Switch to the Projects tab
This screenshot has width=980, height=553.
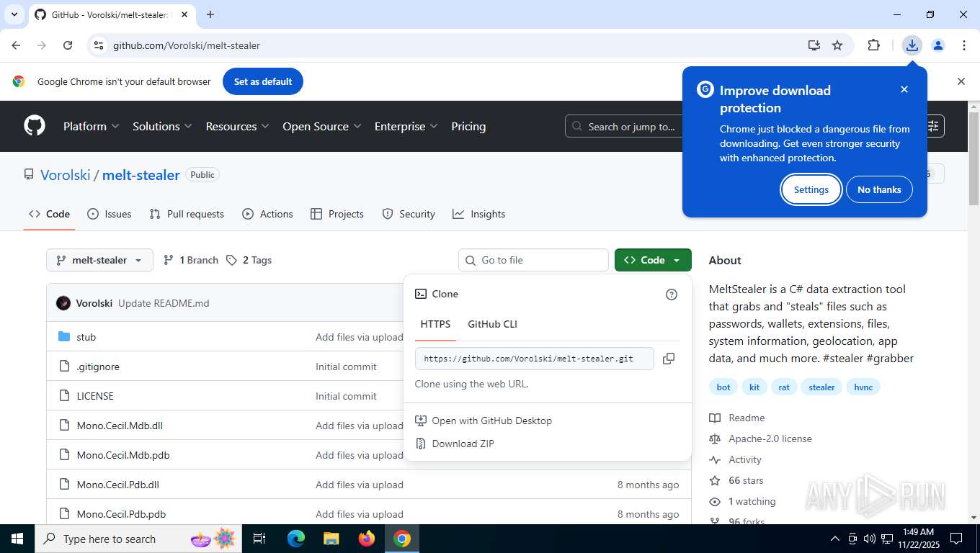point(337,214)
